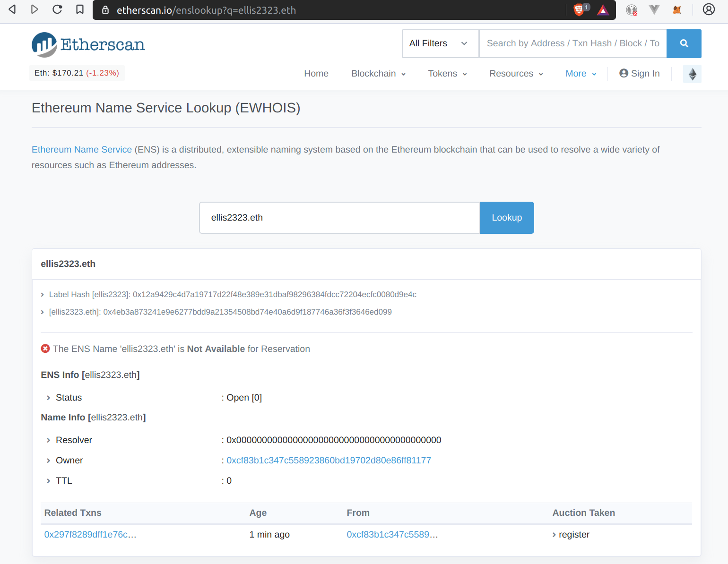Expand the Tokens menu
This screenshot has width=728, height=564.
(448, 74)
